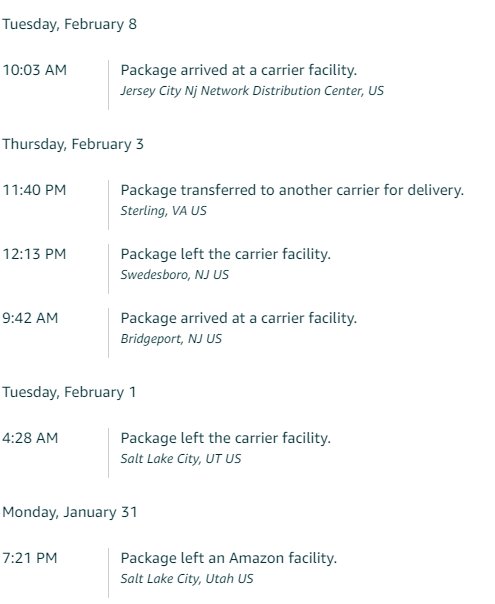The height and width of the screenshot is (604, 495).
Task: Select the Swedesboro 'Package left the carrier facility' entry
Action: (226, 254)
